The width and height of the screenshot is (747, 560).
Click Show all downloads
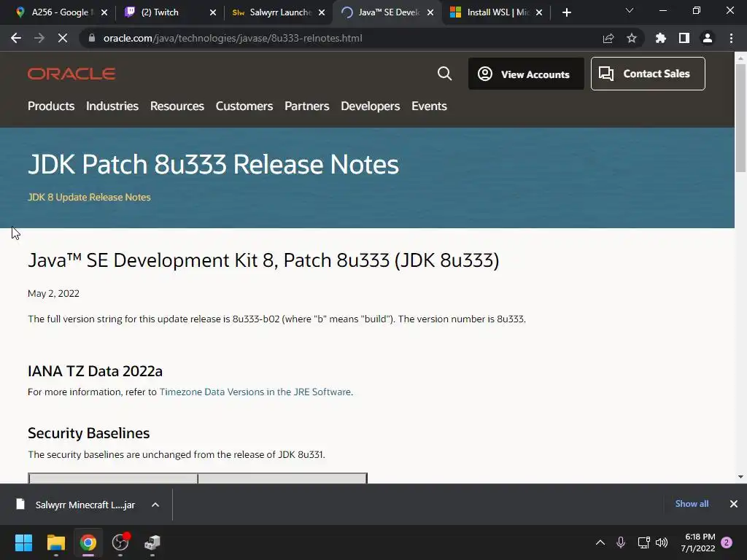coord(692,504)
